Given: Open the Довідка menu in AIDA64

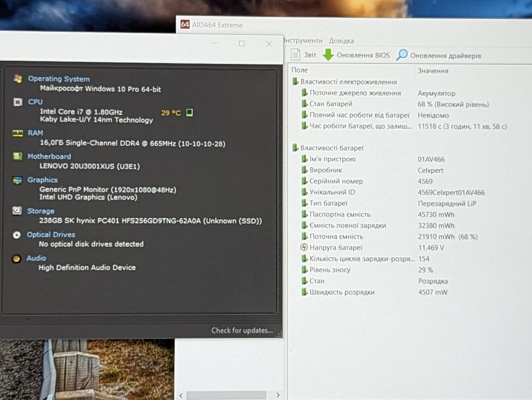Looking at the screenshot, I should [342, 41].
